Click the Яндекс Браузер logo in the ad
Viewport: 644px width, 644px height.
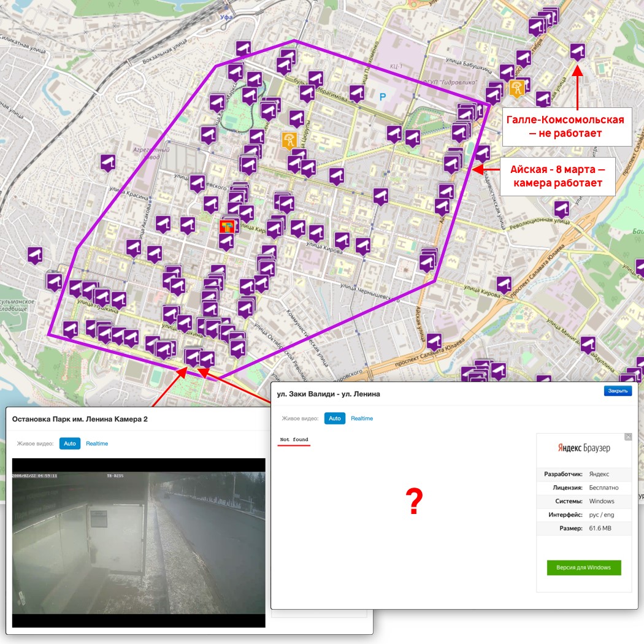[583, 448]
